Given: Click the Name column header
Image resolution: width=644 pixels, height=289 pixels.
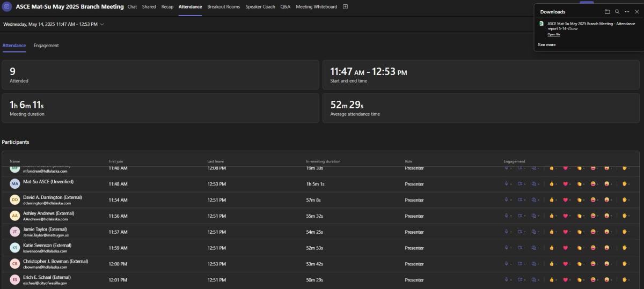Looking at the screenshot, I should (x=14, y=161).
